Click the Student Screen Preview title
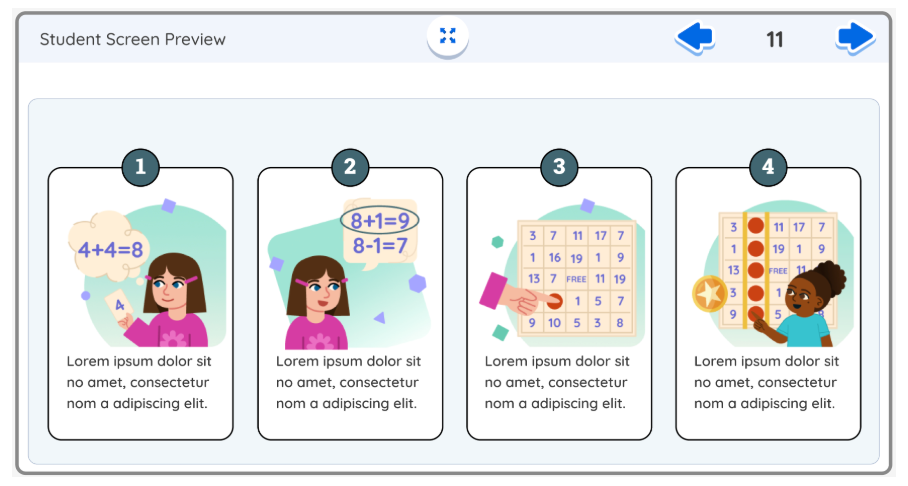 133,39
